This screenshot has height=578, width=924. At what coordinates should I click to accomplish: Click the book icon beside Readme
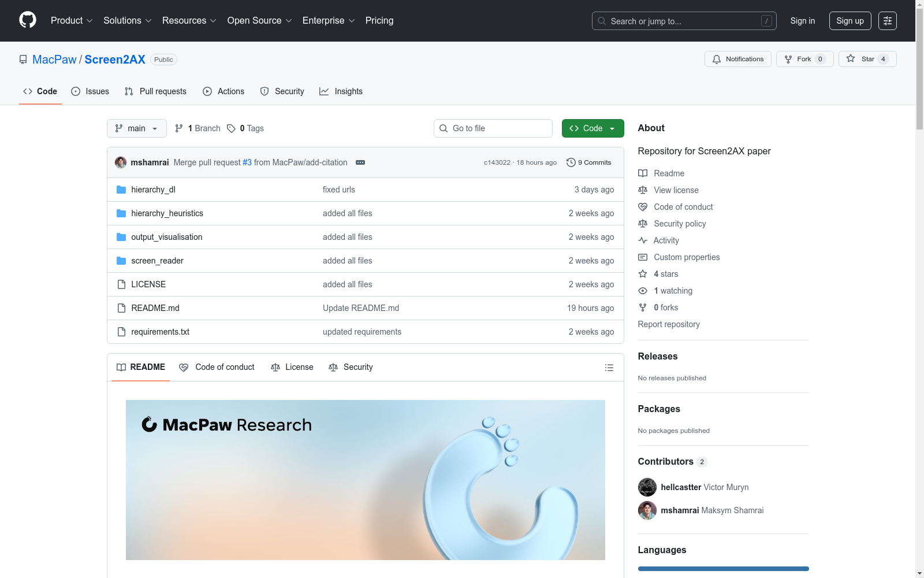click(643, 173)
